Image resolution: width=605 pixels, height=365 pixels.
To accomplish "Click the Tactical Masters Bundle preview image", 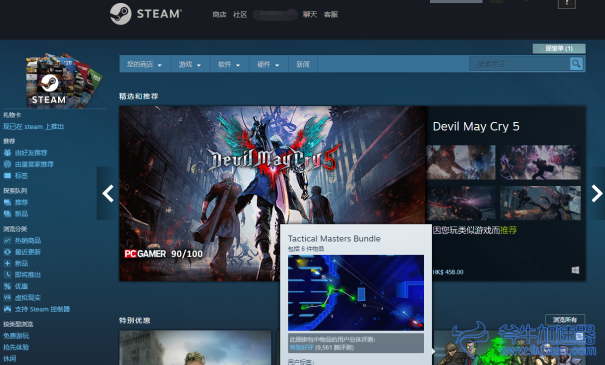I will [x=356, y=293].
